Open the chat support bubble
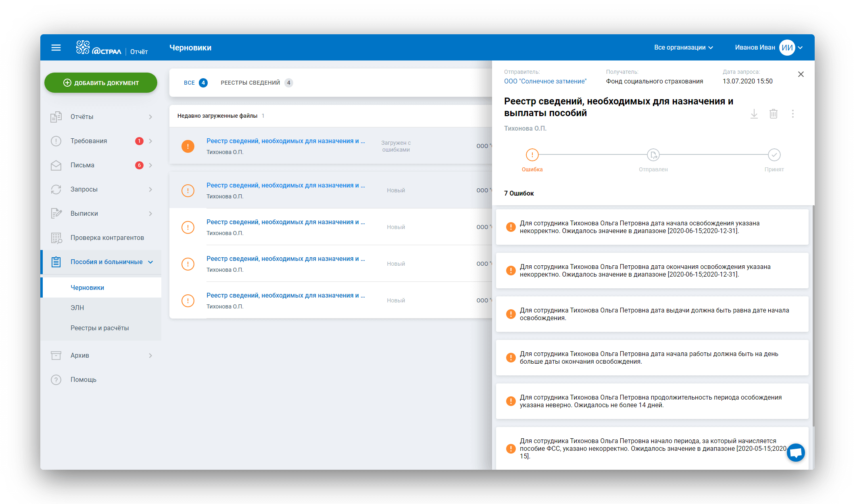Image resolution: width=855 pixels, height=504 pixels. coord(796,453)
